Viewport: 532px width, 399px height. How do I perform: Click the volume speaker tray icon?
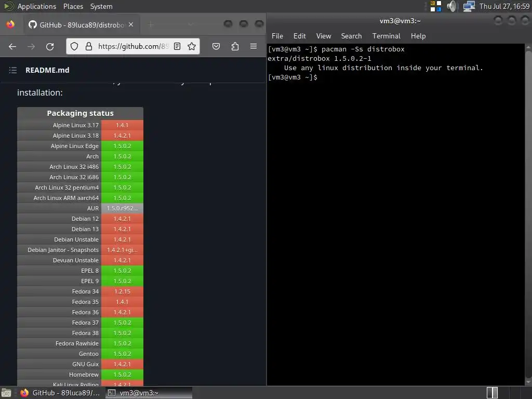[x=451, y=6]
